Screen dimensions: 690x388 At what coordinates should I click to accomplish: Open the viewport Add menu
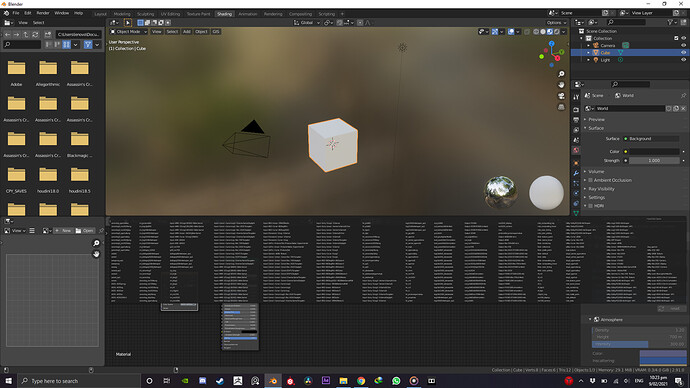(187, 32)
